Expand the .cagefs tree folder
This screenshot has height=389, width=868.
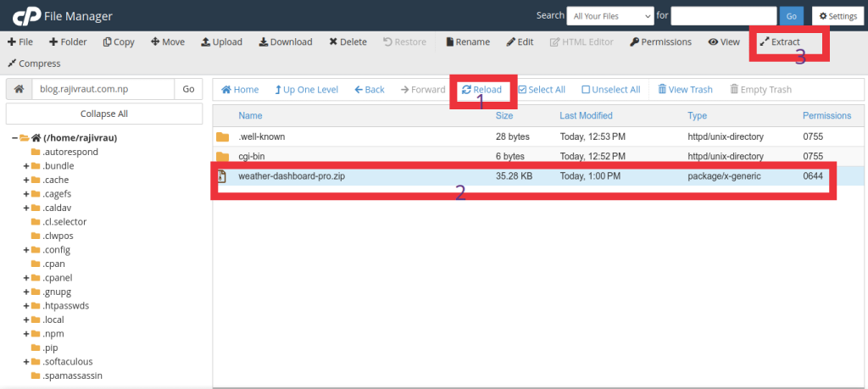pyautogui.click(x=26, y=194)
